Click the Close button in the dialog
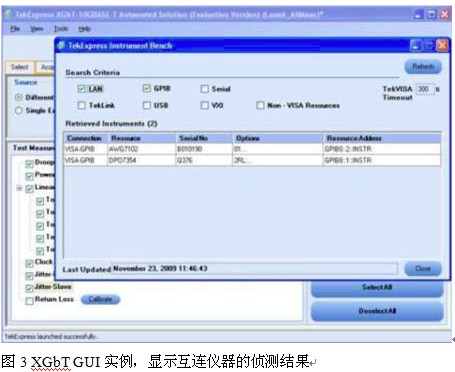 point(423,268)
